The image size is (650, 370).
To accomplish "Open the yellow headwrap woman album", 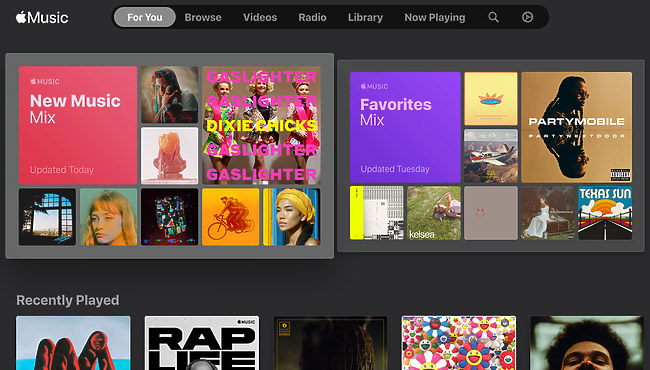I will [292, 217].
